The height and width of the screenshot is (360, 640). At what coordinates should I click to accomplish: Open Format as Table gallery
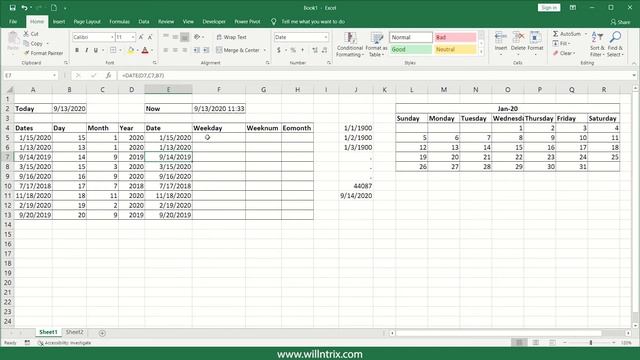[x=376, y=44]
